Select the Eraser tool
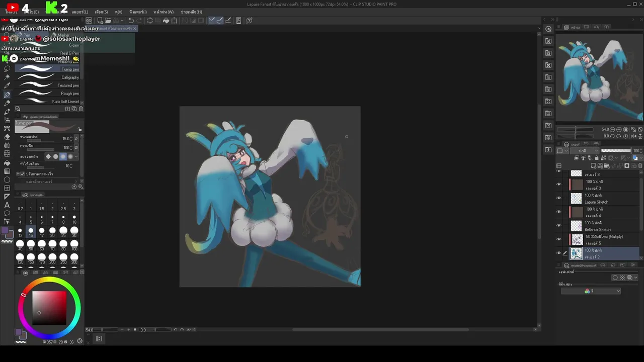 7,137
